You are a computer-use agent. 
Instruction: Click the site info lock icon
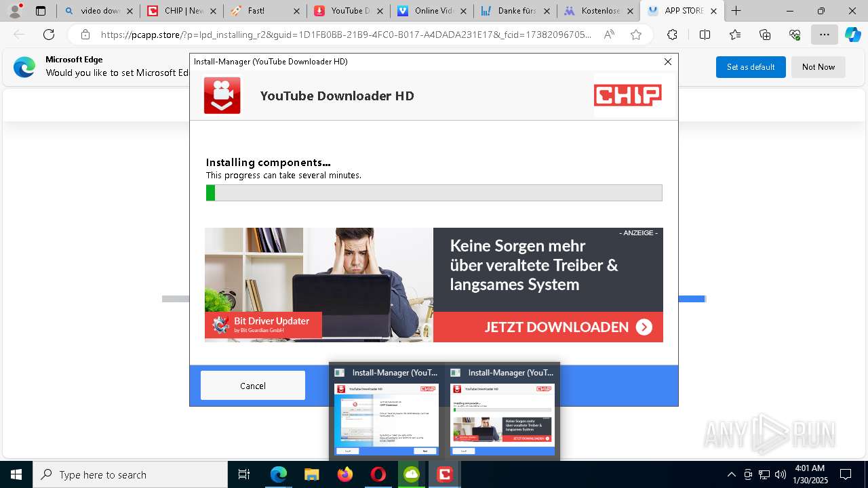pos(85,35)
